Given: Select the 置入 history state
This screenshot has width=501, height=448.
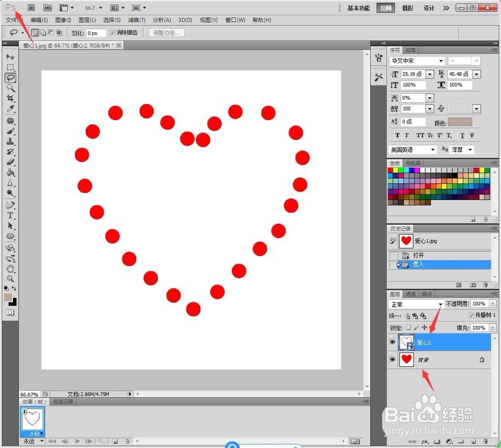Looking at the screenshot, I should pyautogui.click(x=440, y=264).
